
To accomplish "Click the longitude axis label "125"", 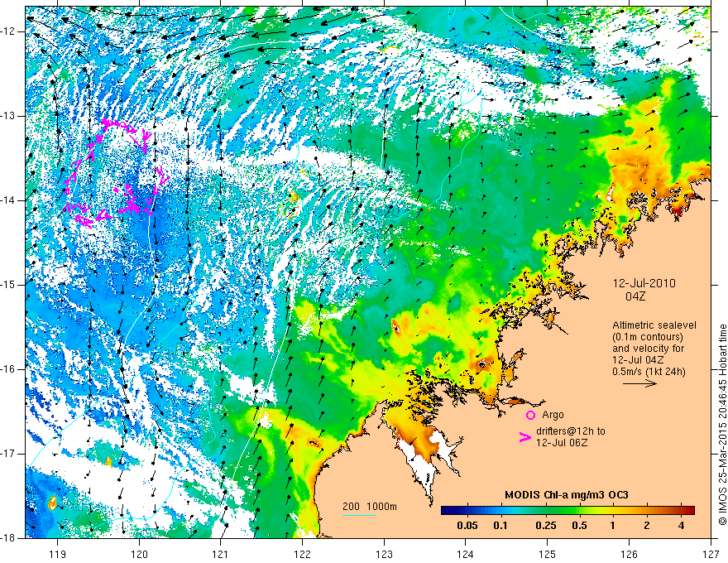I will [548, 554].
